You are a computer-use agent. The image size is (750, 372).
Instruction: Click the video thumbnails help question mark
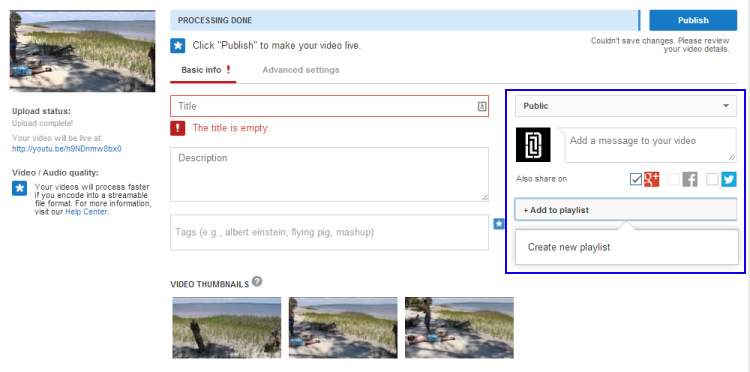pyautogui.click(x=257, y=281)
